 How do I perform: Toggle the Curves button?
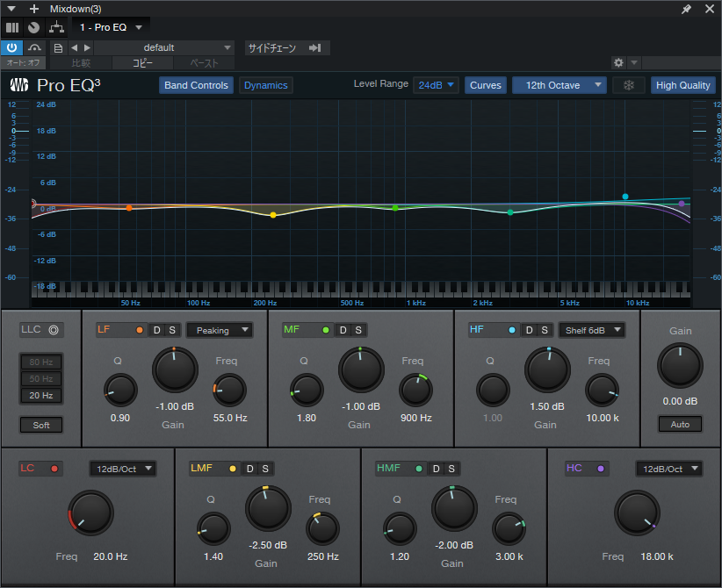486,85
